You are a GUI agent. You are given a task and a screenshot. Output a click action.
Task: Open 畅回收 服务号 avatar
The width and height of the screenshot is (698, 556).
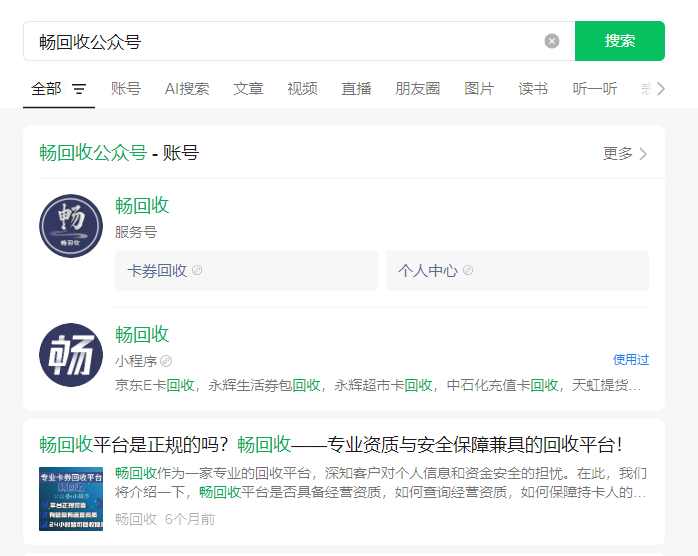71,226
